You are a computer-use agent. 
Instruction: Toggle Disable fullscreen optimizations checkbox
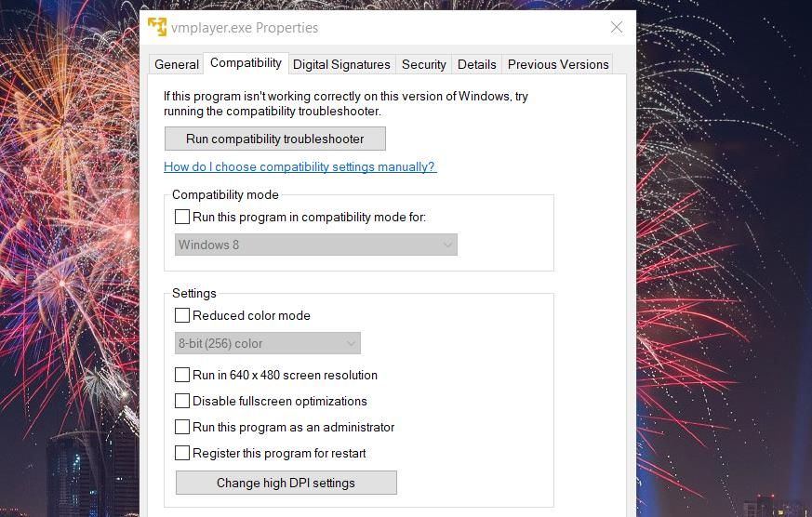(181, 401)
